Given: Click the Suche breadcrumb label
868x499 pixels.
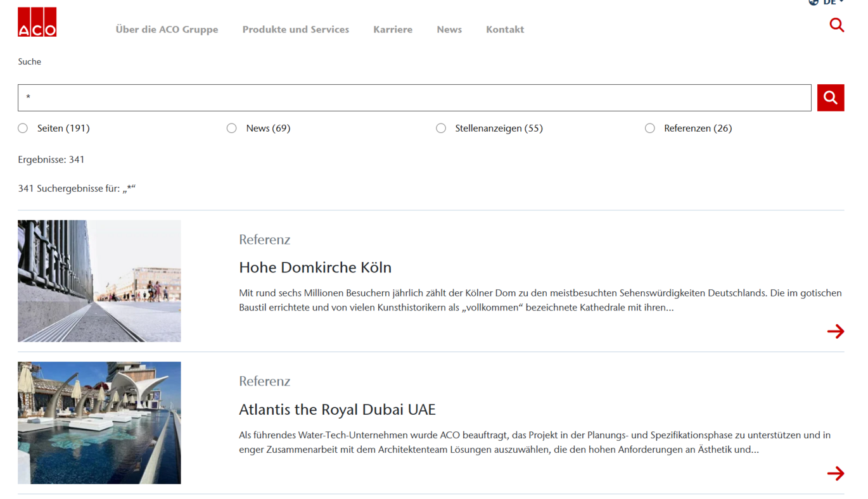Looking at the screenshot, I should pos(30,61).
